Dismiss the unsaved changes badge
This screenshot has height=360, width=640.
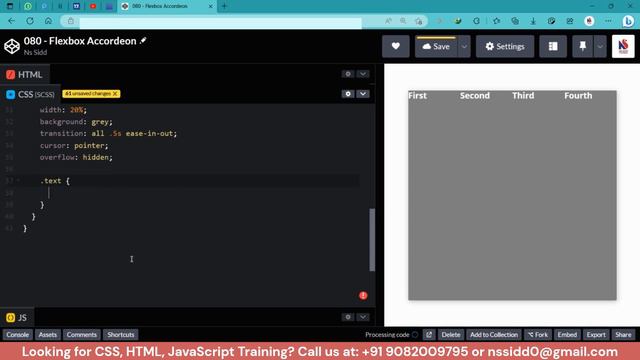[x=115, y=93]
